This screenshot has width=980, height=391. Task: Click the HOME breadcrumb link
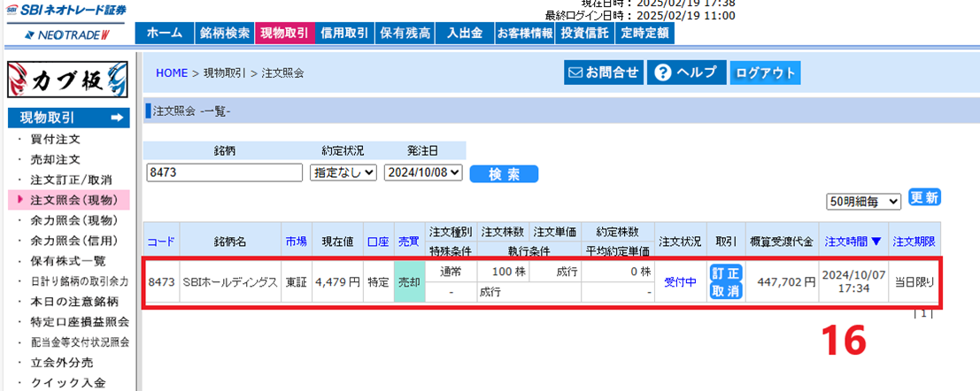click(172, 73)
